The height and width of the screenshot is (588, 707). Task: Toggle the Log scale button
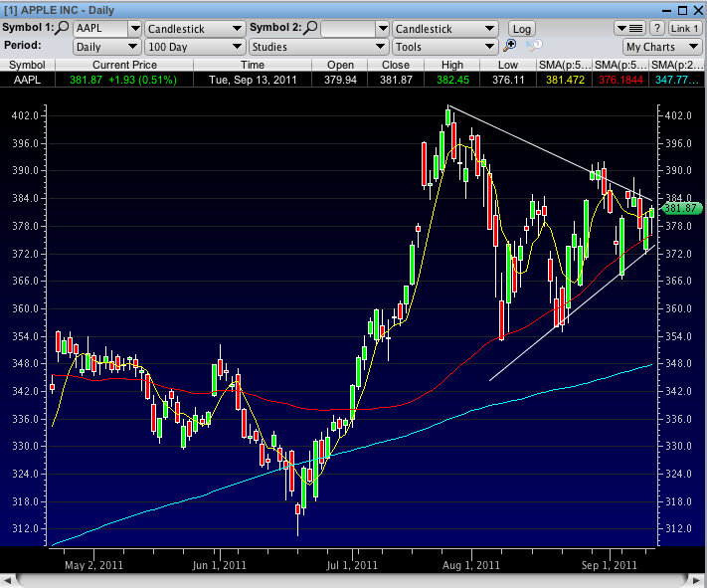coord(521,29)
